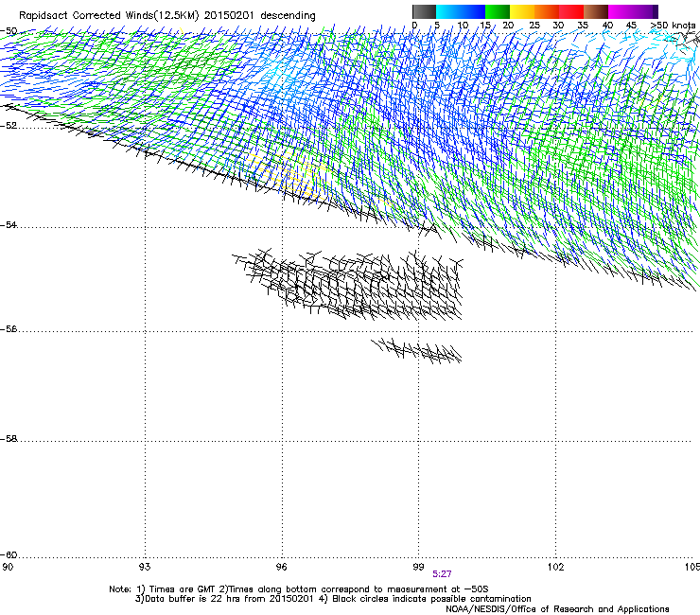This screenshot has width=700, height=615.
Task: Click the longitude label 90
Action: point(8,567)
